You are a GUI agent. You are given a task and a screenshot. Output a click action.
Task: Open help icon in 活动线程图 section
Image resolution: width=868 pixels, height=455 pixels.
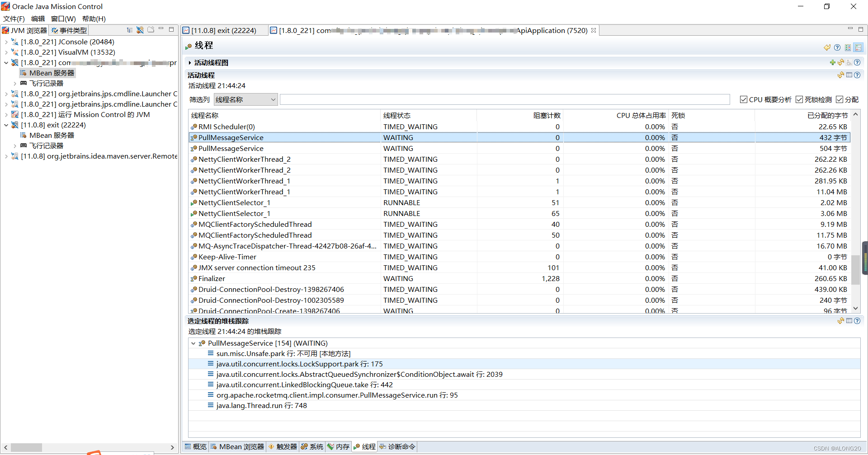point(857,62)
